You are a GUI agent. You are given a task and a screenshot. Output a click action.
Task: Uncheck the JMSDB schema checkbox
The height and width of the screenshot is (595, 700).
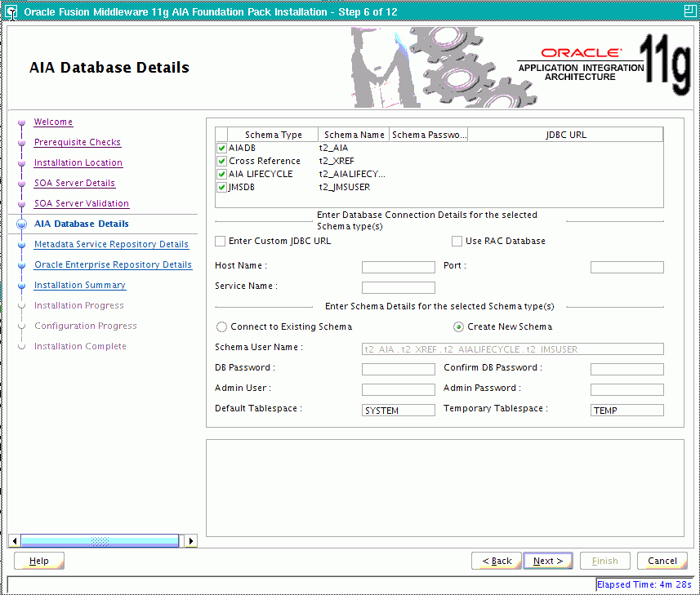221,188
